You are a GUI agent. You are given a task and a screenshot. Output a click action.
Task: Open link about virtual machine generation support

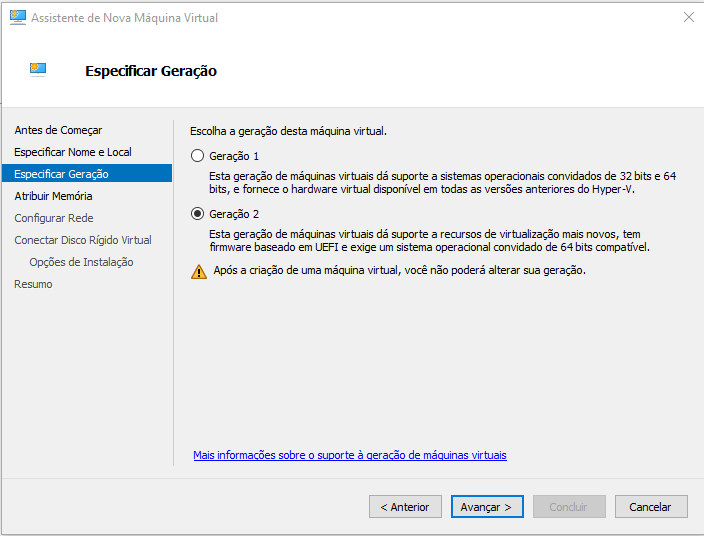(350, 455)
